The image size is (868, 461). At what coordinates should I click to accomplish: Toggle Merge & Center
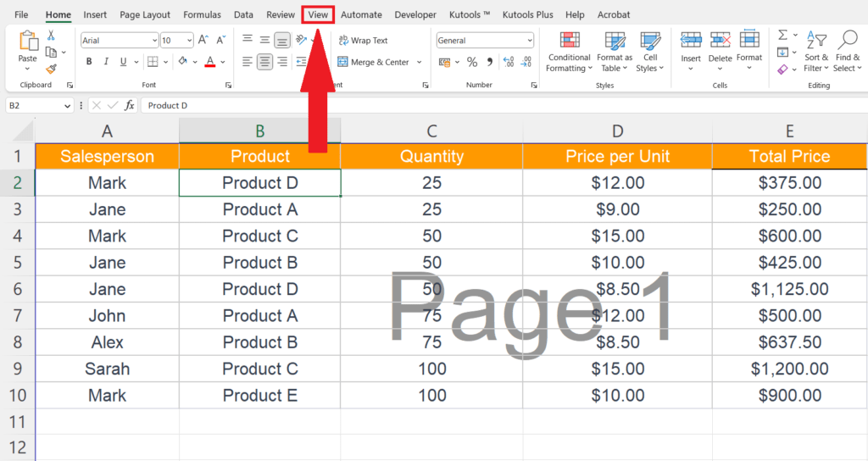tap(373, 62)
